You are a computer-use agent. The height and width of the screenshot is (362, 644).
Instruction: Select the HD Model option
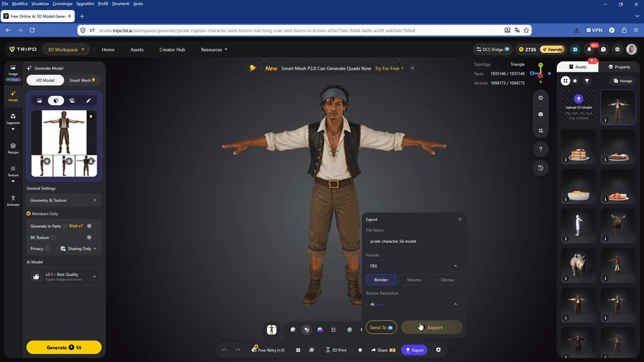point(45,80)
